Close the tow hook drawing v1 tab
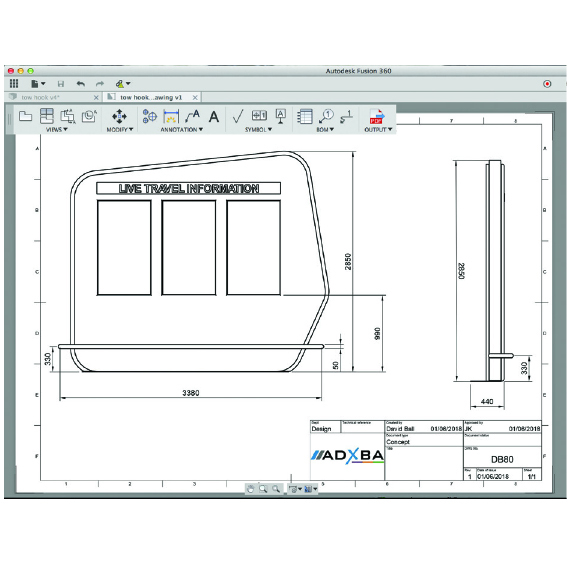The width and height of the screenshot is (569, 567). 195,97
